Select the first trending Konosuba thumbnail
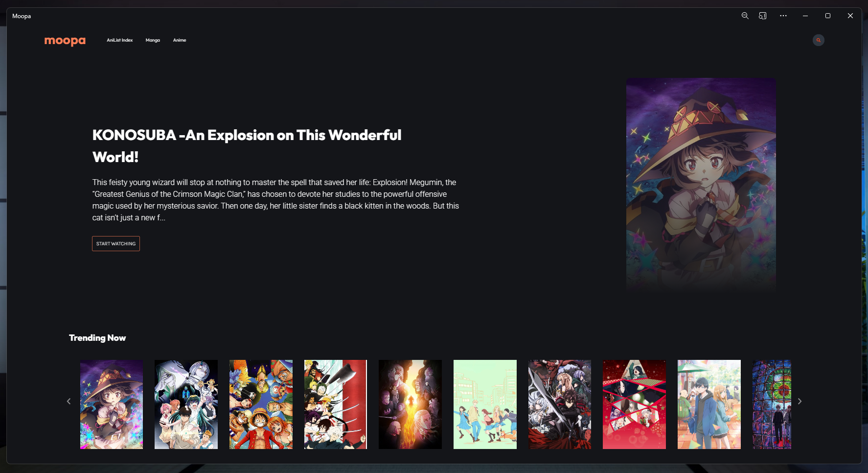Viewport: 868px width, 473px height. coord(112,404)
